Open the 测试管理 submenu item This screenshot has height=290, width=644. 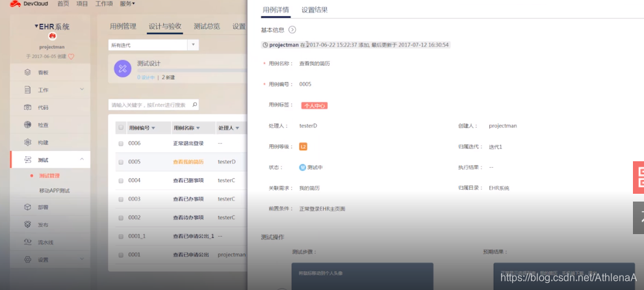point(49,176)
